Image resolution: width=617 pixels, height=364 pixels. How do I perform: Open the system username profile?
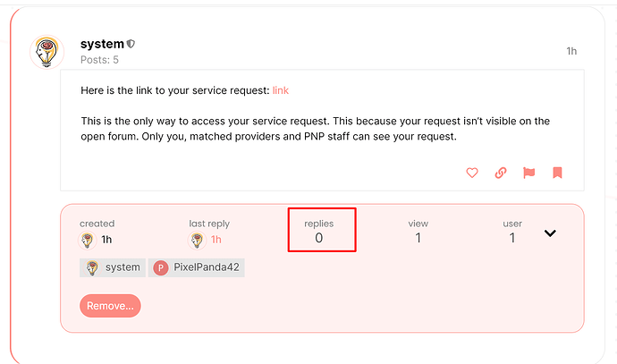(102, 44)
